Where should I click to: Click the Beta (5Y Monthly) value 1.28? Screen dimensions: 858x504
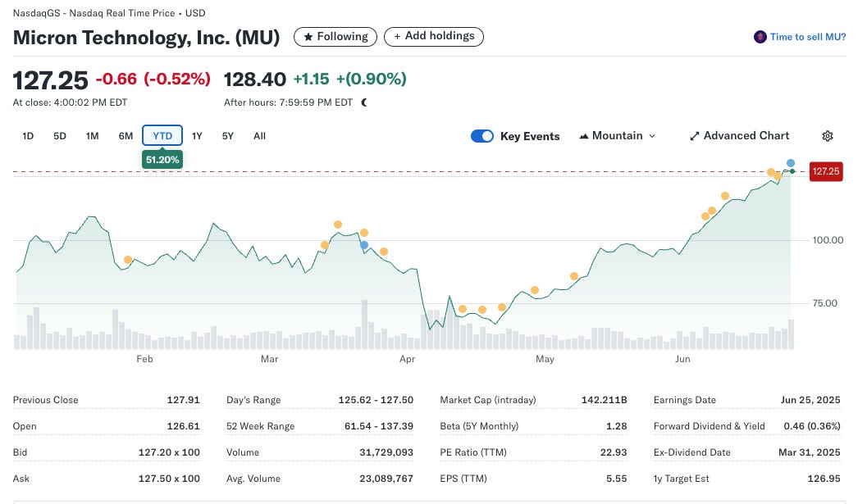(617, 426)
